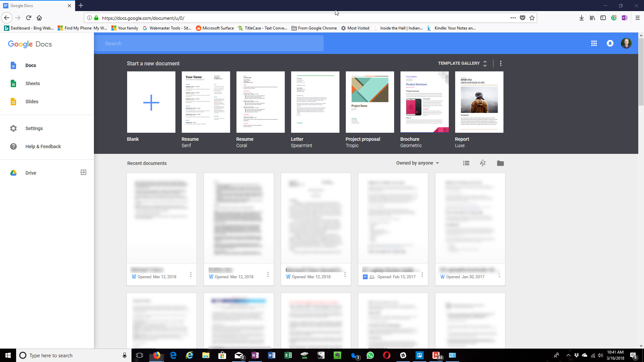Open the A-Z sort options icon
This screenshot has height=362, width=644.
[483, 163]
